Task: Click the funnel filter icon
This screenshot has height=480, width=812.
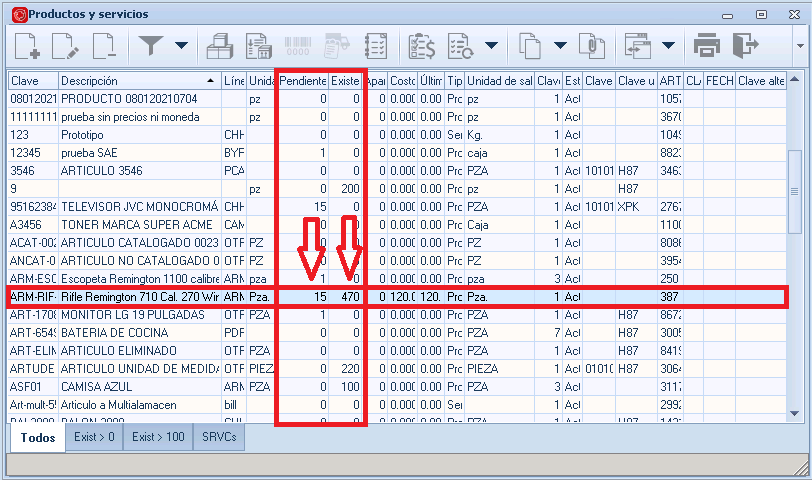Action: coord(151,45)
